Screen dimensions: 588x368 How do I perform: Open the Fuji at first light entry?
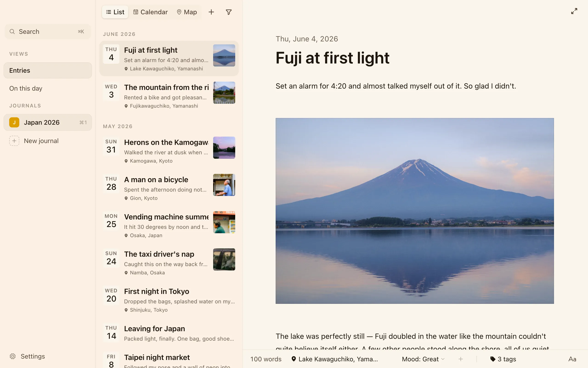(169, 58)
